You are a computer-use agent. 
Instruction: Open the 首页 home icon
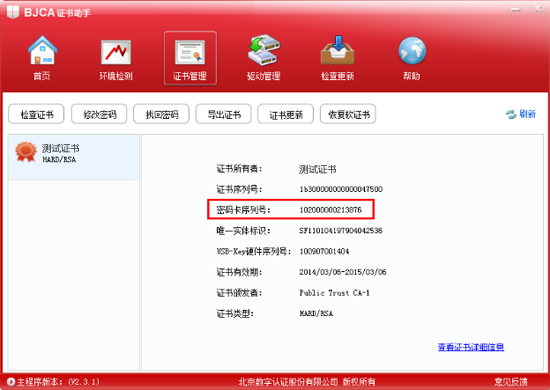point(42,50)
